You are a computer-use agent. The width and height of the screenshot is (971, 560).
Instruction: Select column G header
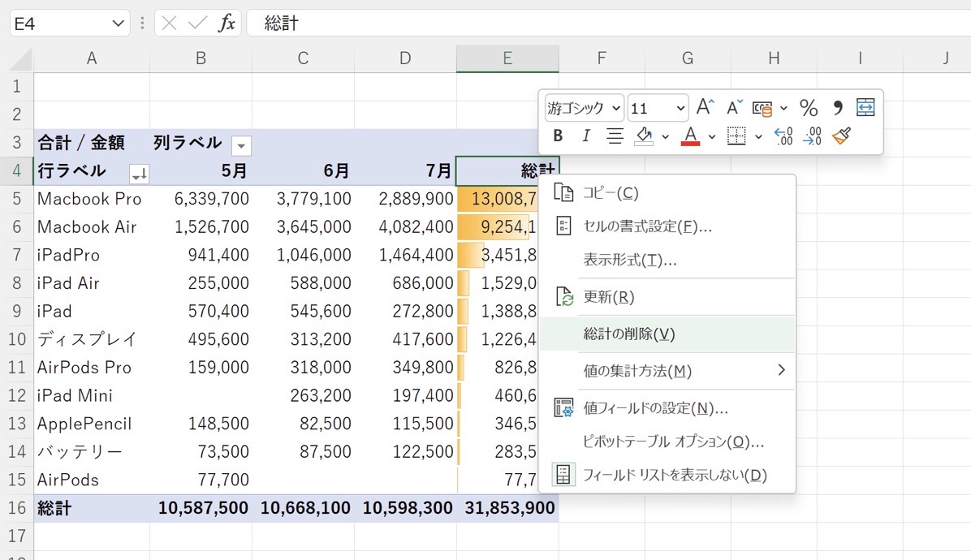coord(688,58)
